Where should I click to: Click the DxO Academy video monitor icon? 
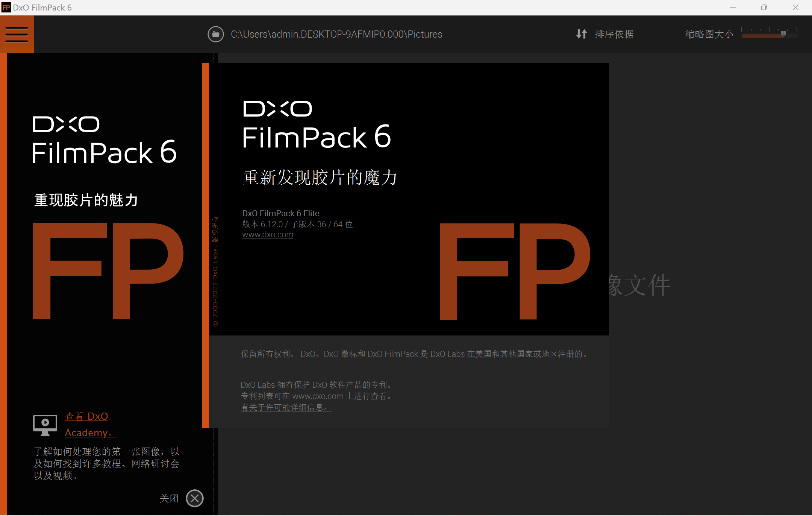click(x=45, y=425)
